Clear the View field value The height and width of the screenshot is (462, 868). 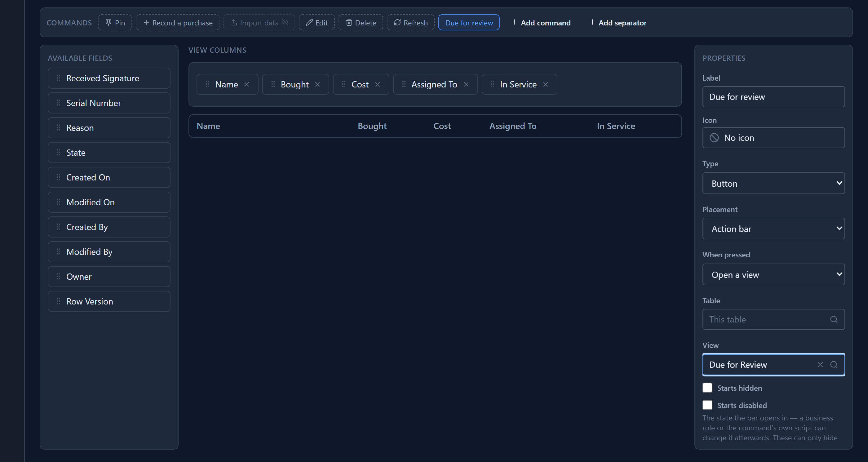pos(820,365)
